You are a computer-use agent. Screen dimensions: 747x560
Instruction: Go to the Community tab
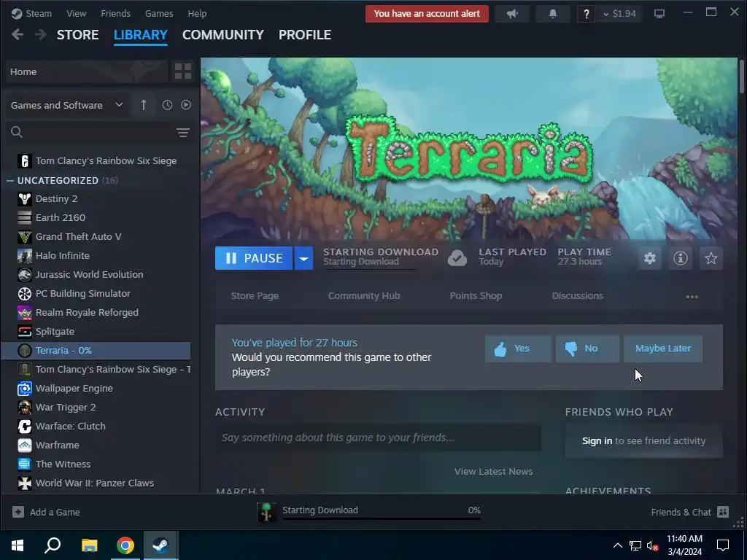click(223, 35)
